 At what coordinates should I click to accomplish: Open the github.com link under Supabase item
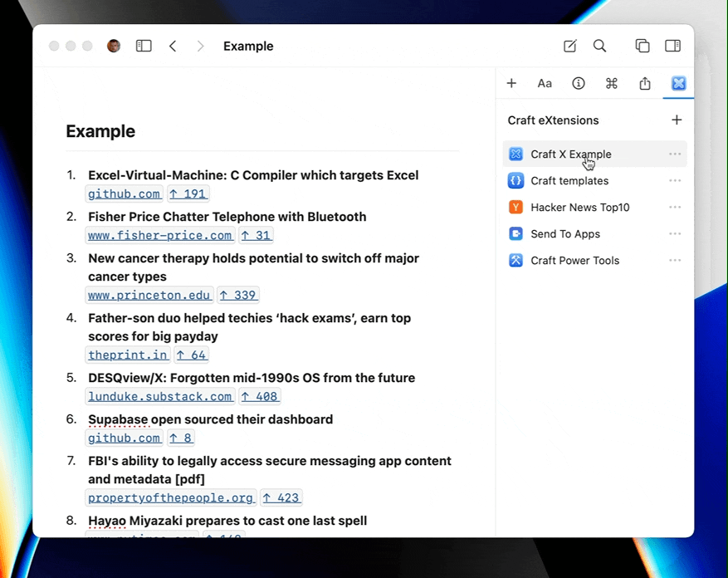tap(124, 438)
